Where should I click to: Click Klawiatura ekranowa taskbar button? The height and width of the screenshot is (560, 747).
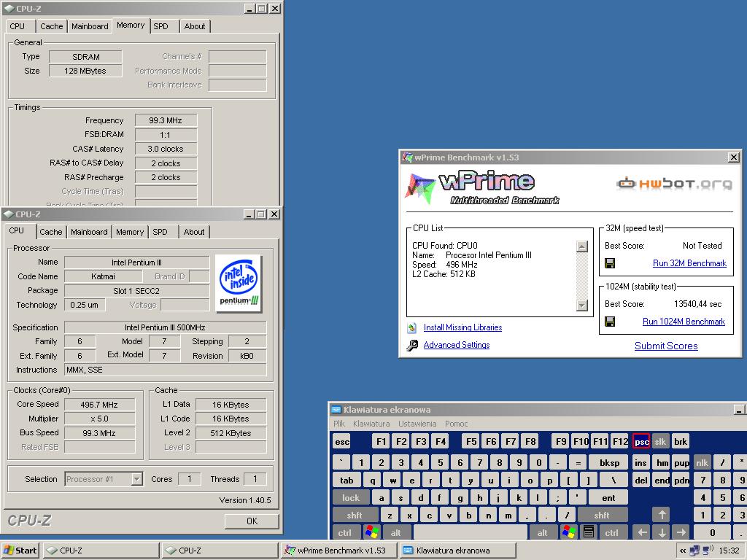[x=457, y=551]
